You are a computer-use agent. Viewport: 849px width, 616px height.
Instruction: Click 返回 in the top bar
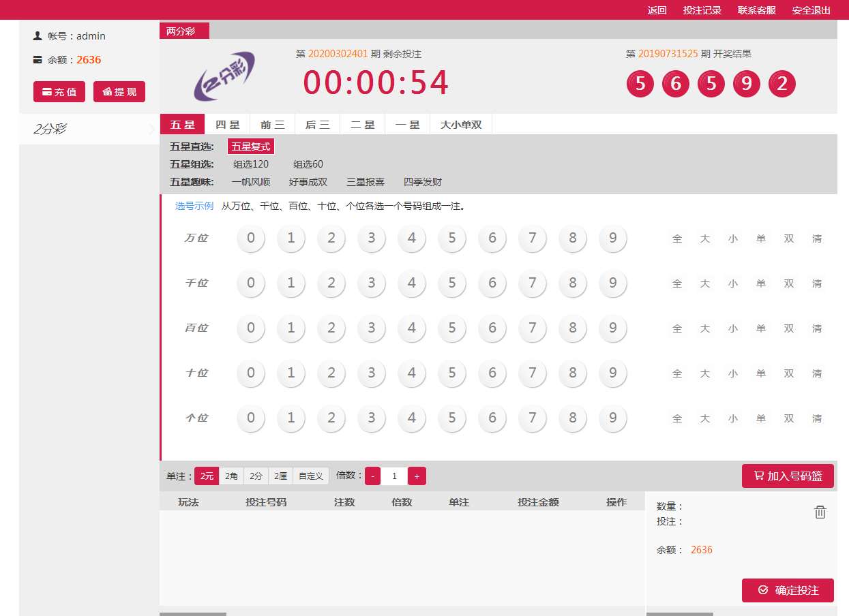tap(657, 10)
